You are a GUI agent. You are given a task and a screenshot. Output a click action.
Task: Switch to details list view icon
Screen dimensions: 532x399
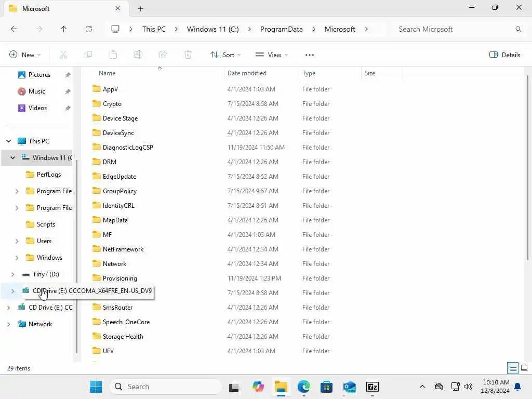(x=513, y=368)
